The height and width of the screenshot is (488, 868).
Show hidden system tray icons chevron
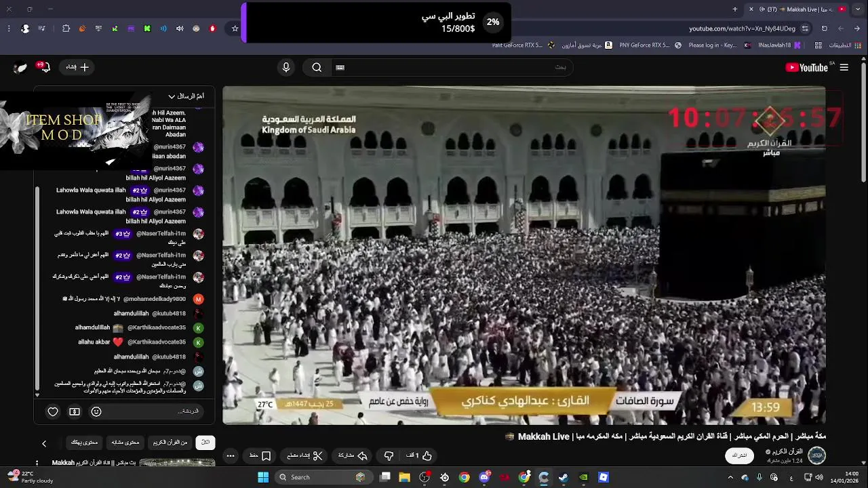coord(730,477)
